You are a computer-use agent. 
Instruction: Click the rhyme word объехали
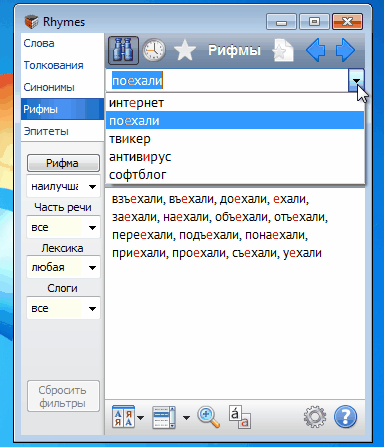pos(241,217)
